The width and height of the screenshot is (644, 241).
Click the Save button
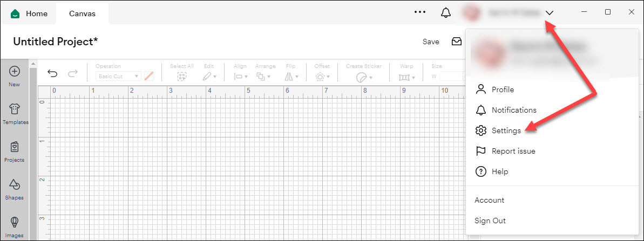(x=430, y=42)
